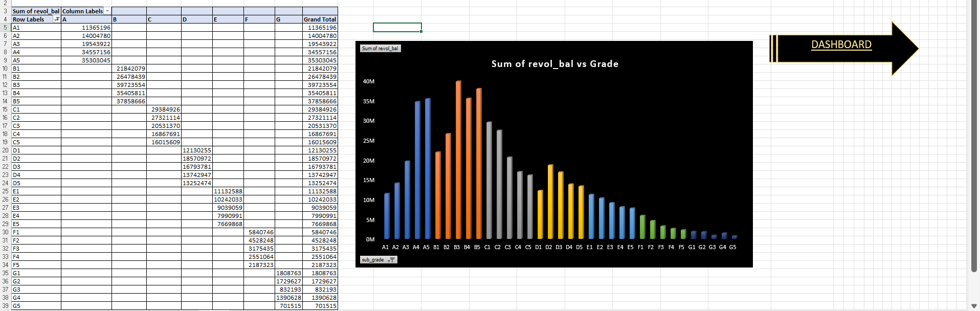Click the Sum of revol_bal pivot cell
This screenshot has height=311, width=980.
tap(36, 11)
